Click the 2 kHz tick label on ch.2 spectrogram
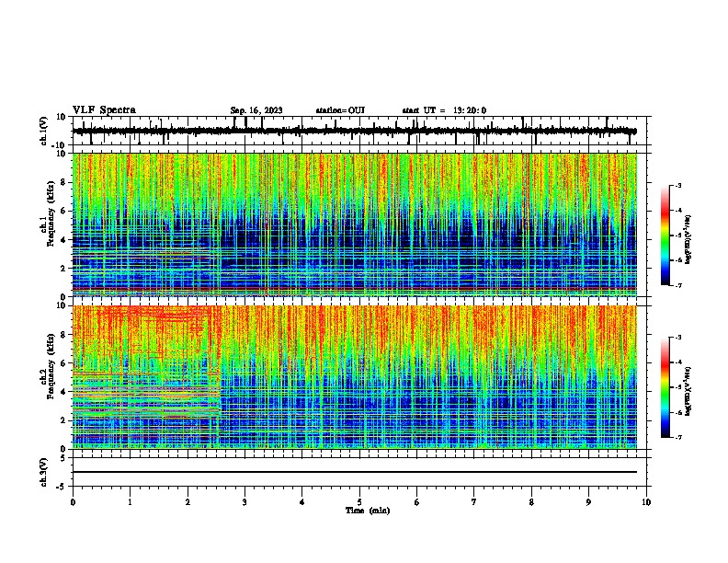This screenshot has height=563, width=728. pyautogui.click(x=63, y=420)
